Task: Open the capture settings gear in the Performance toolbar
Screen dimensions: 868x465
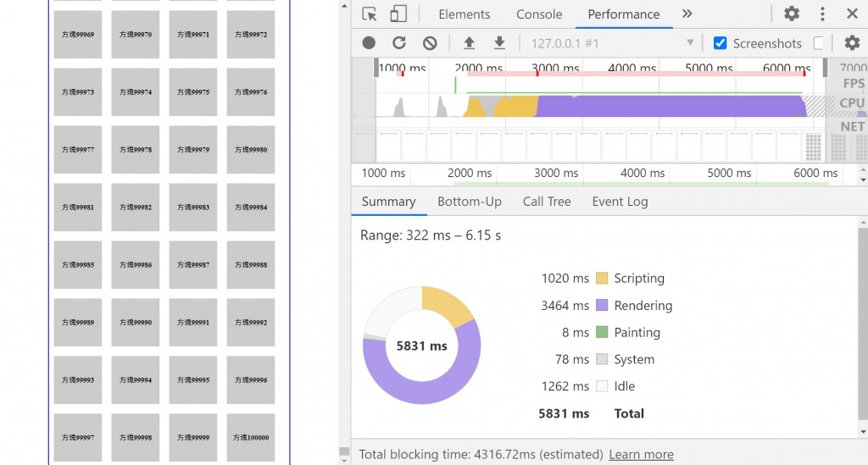Action: click(x=852, y=43)
